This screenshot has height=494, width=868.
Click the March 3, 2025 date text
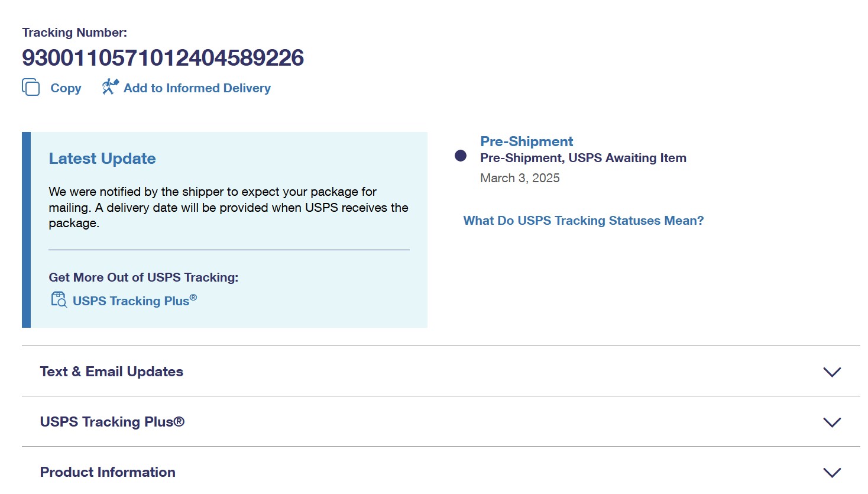click(x=520, y=178)
